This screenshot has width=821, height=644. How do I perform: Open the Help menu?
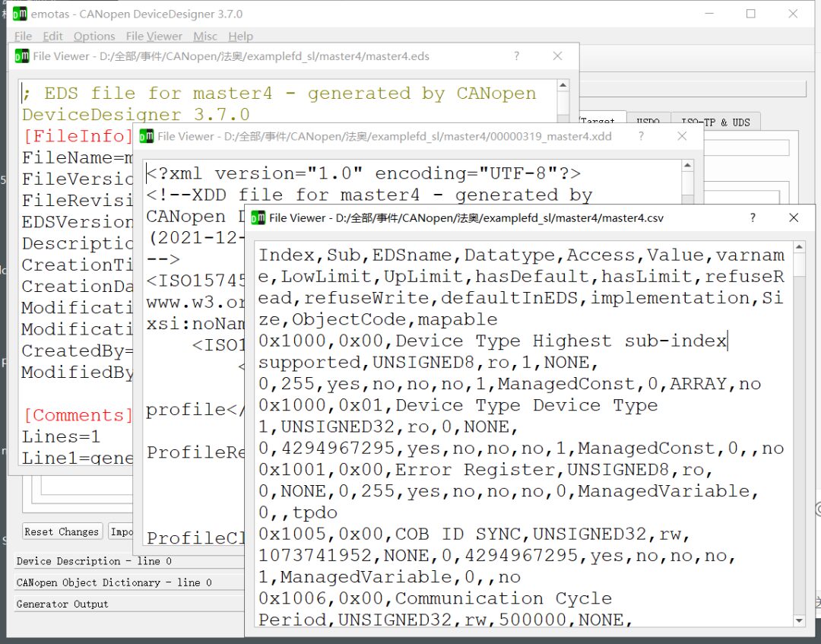click(240, 36)
